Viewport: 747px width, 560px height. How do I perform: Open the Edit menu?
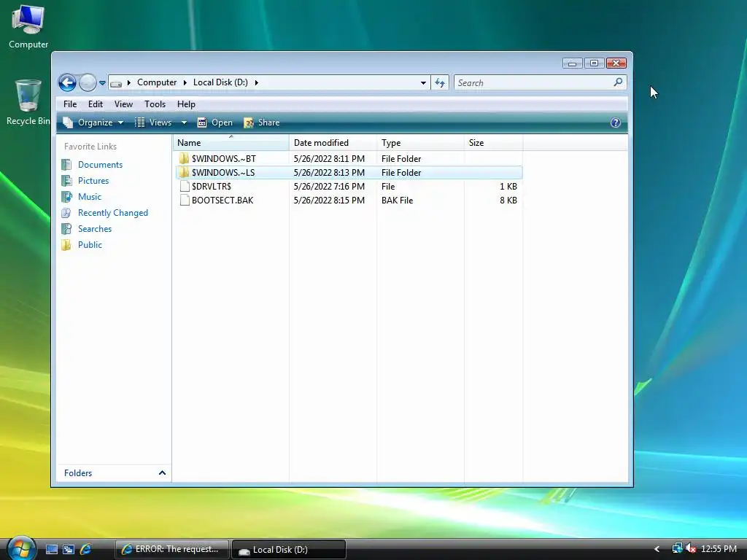coord(96,104)
